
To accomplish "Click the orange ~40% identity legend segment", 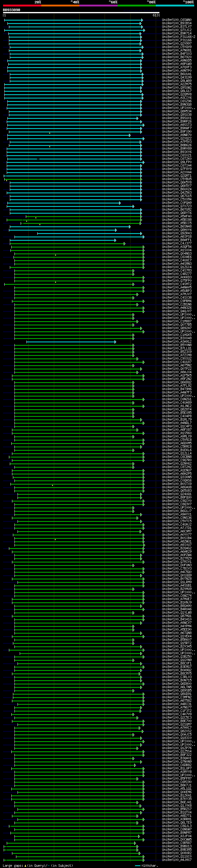I will 60,6.
